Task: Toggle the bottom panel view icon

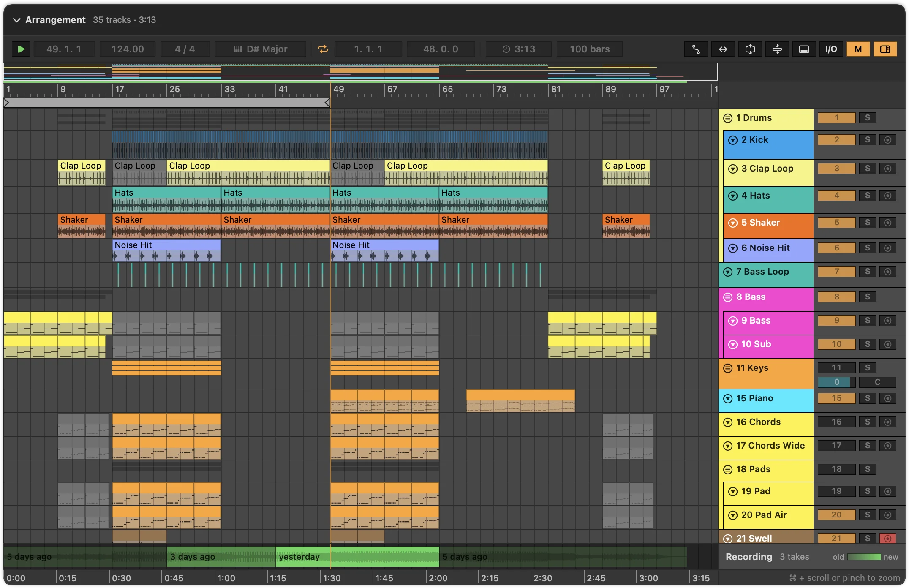Action: pyautogui.click(x=804, y=49)
